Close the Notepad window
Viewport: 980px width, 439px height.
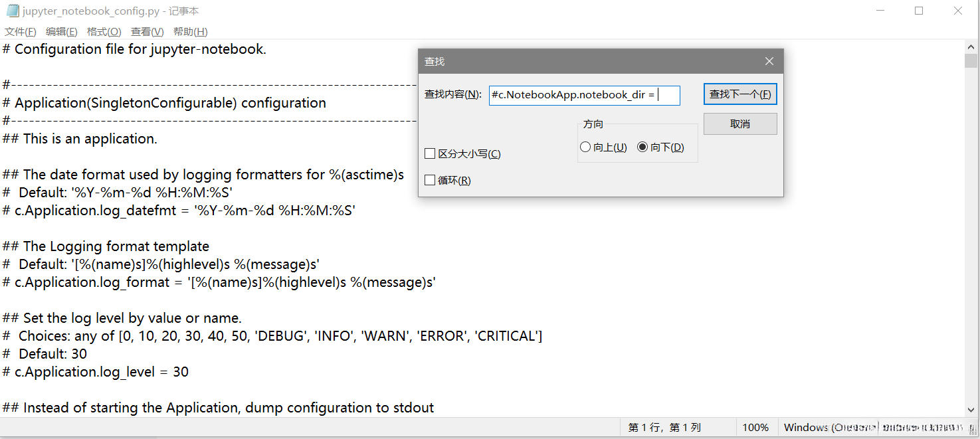point(958,11)
